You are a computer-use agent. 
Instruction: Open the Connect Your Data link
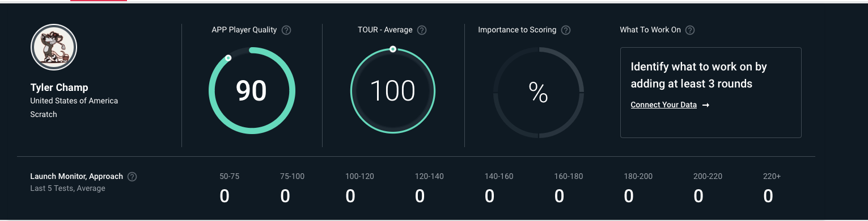[x=663, y=105]
